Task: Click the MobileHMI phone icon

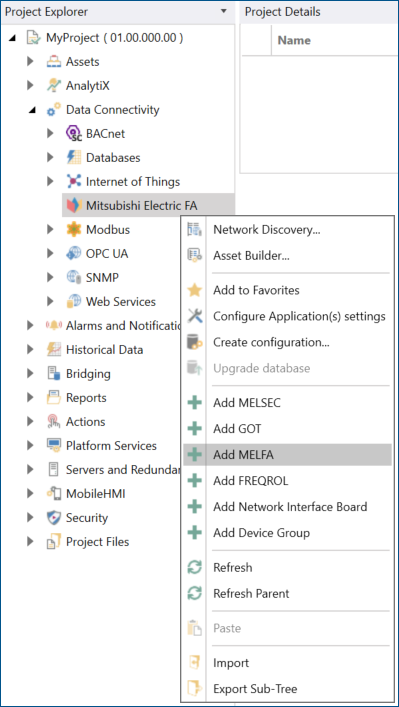Action: [x=54, y=493]
